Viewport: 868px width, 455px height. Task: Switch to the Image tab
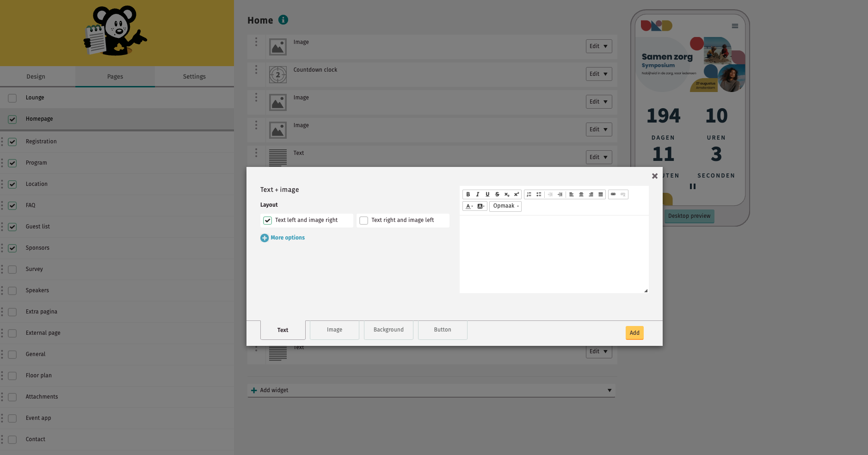[x=334, y=330]
